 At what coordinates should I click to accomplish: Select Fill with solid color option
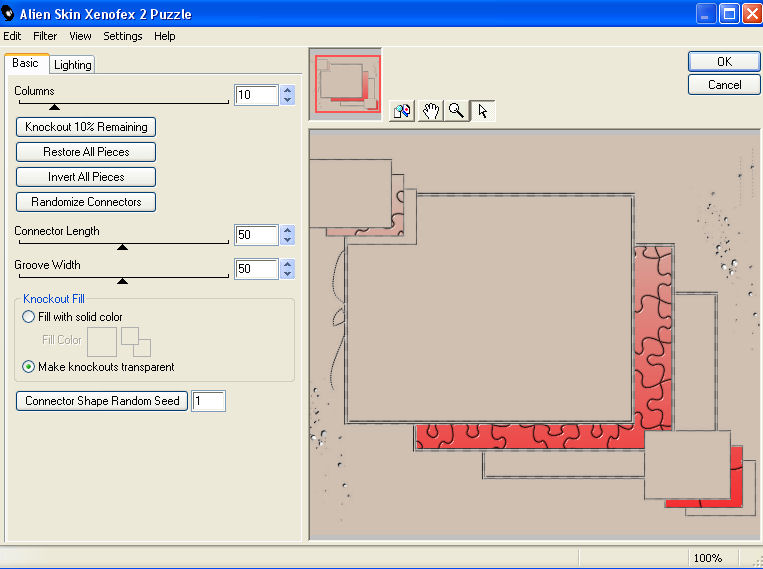(29, 317)
